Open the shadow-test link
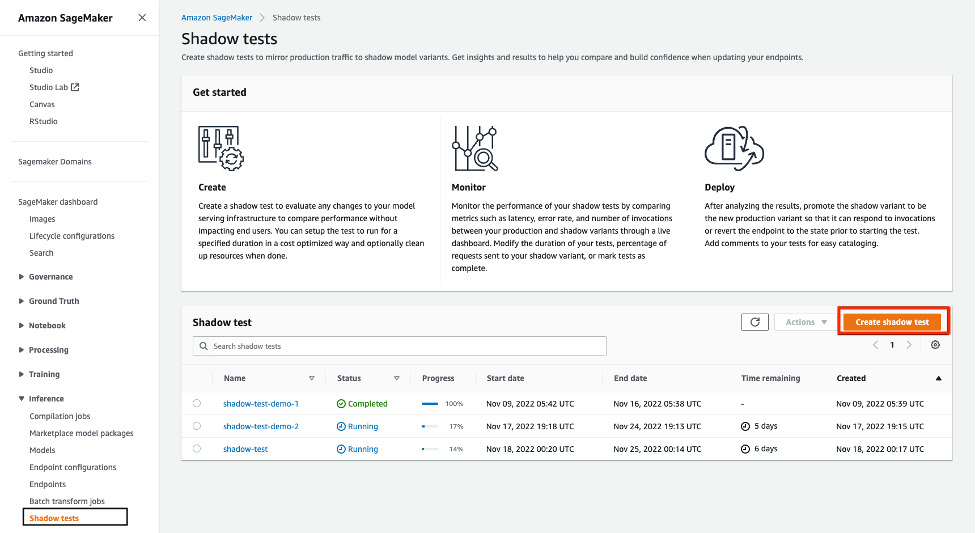This screenshot has height=533, width=977. (x=245, y=449)
